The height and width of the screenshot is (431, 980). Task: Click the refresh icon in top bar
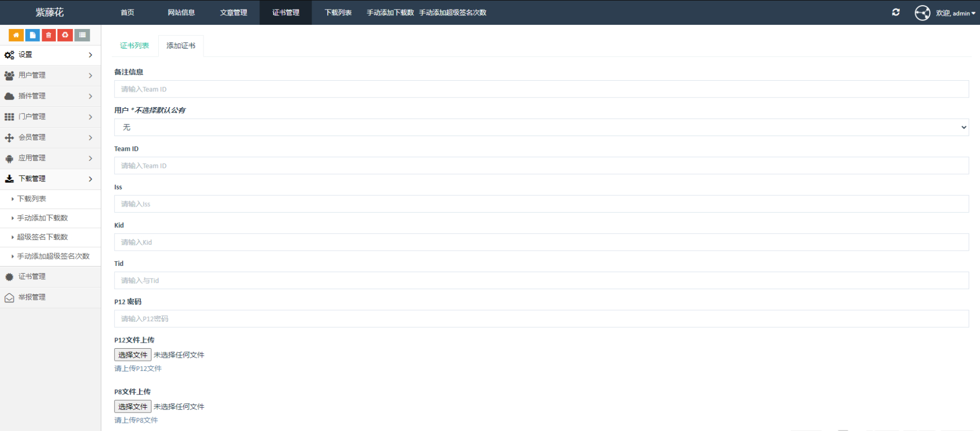pos(896,12)
